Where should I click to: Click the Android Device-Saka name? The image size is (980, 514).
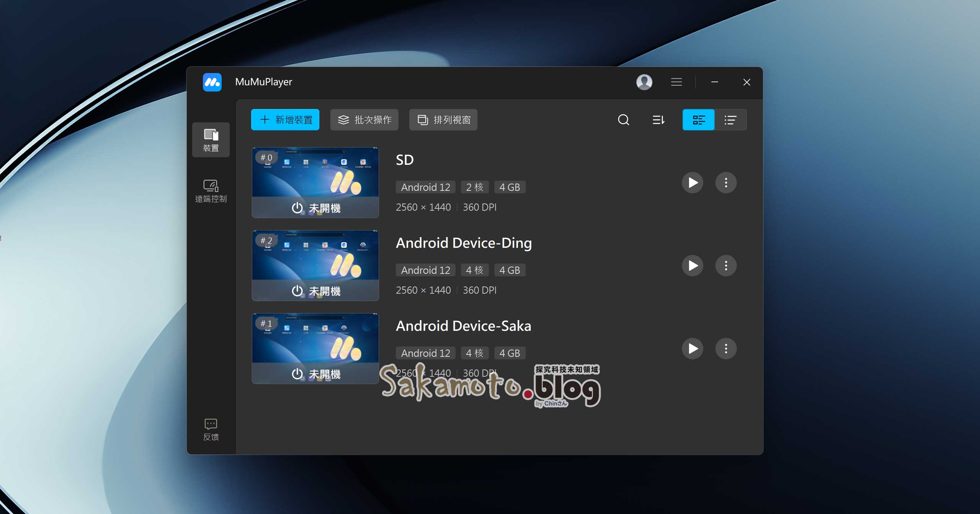463,326
